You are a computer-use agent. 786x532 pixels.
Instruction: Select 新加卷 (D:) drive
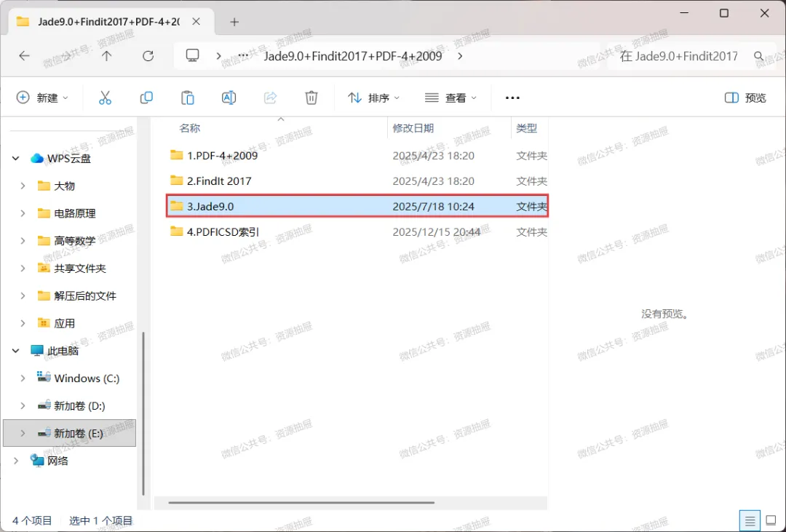point(71,406)
